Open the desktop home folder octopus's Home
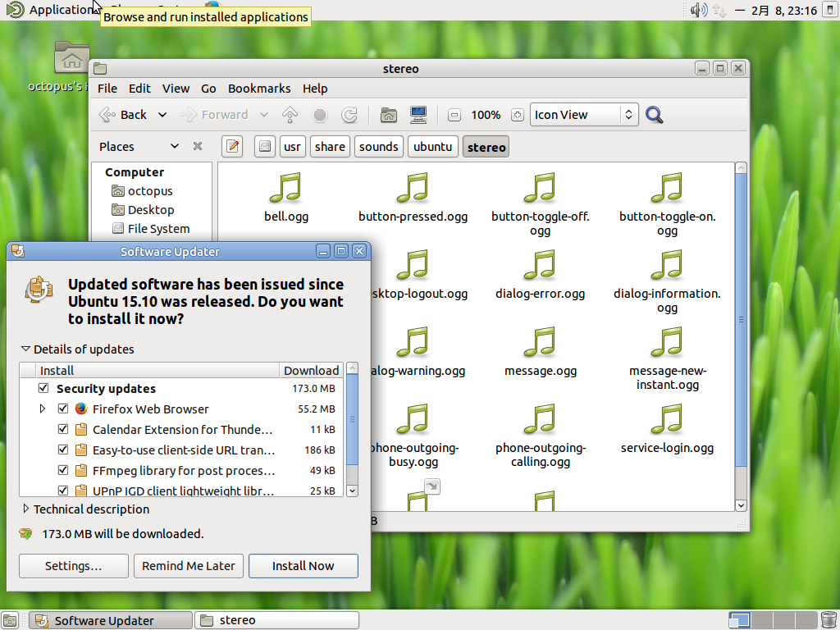The image size is (840, 630). [x=72, y=57]
